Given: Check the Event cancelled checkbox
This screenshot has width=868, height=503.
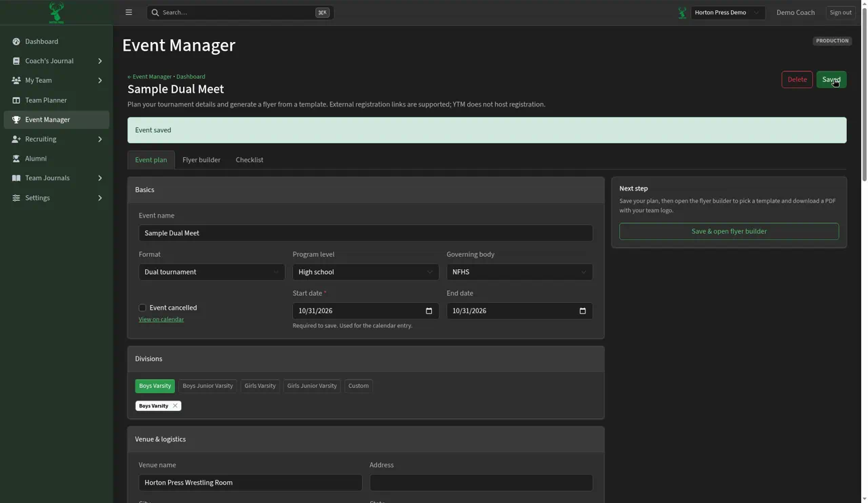Looking at the screenshot, I should pyautogui.click(x=142, y=308).
